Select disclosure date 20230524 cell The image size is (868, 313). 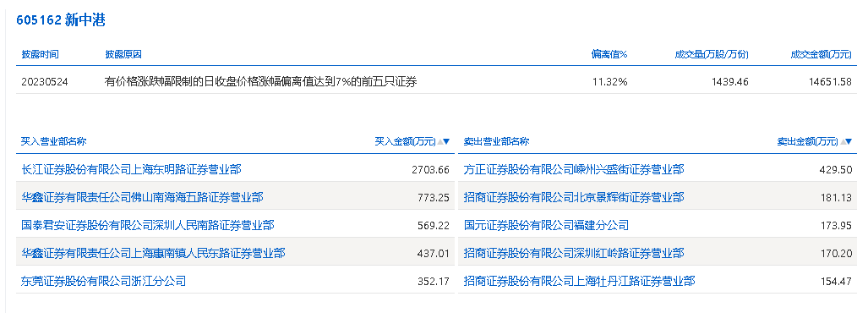coord(44,81)
